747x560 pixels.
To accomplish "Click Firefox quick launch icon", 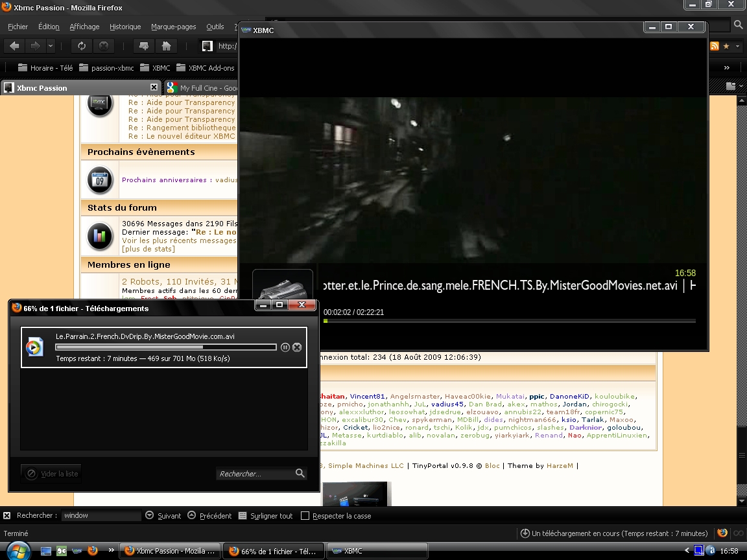I will pyautogui.click(x=93, y=551).
